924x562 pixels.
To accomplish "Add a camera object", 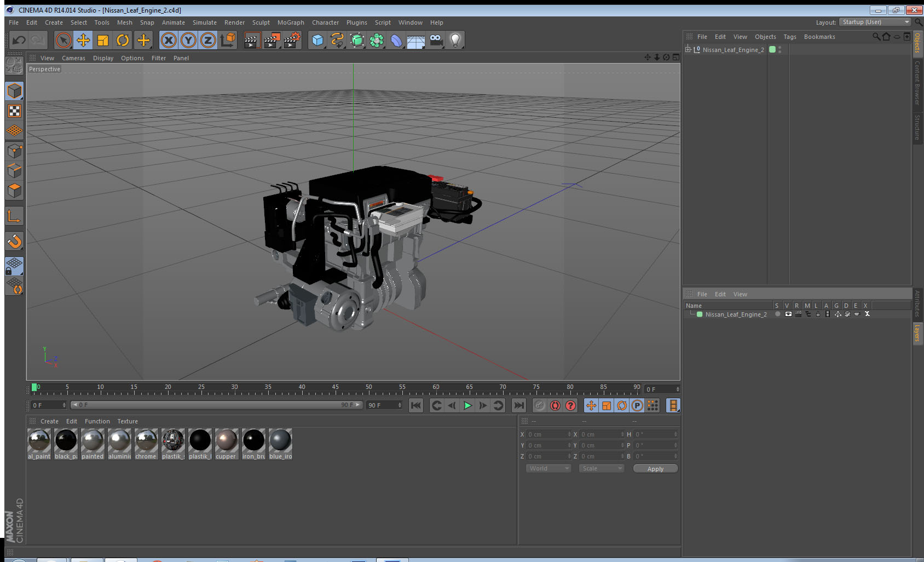I will [436, 40].
